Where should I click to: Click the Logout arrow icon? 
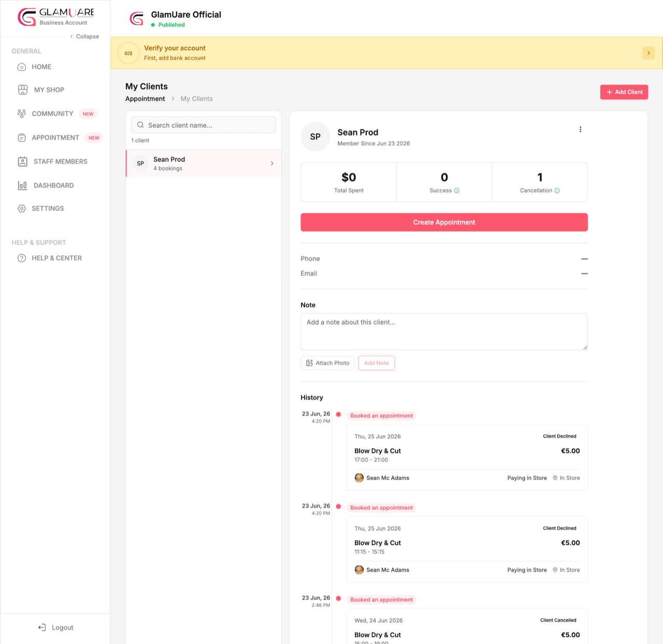[42, 627]
